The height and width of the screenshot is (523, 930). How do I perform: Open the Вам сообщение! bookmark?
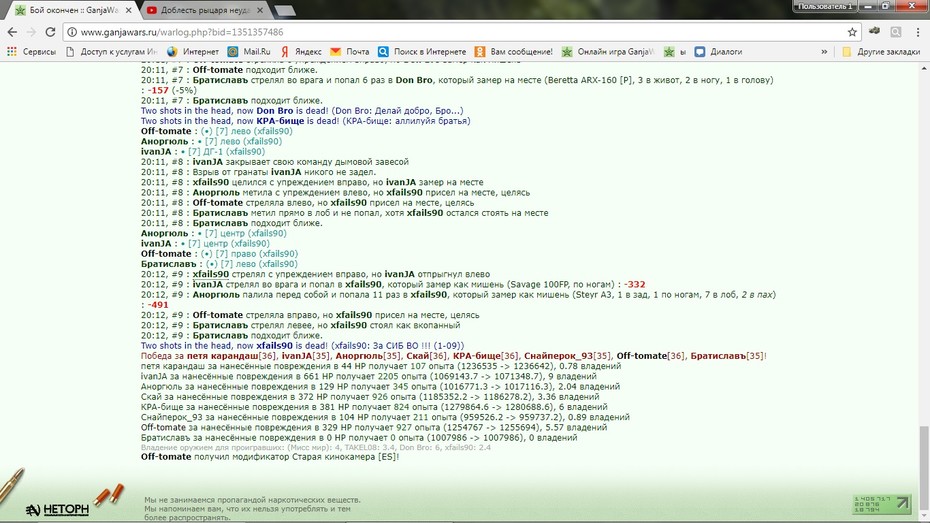[514, 52]
